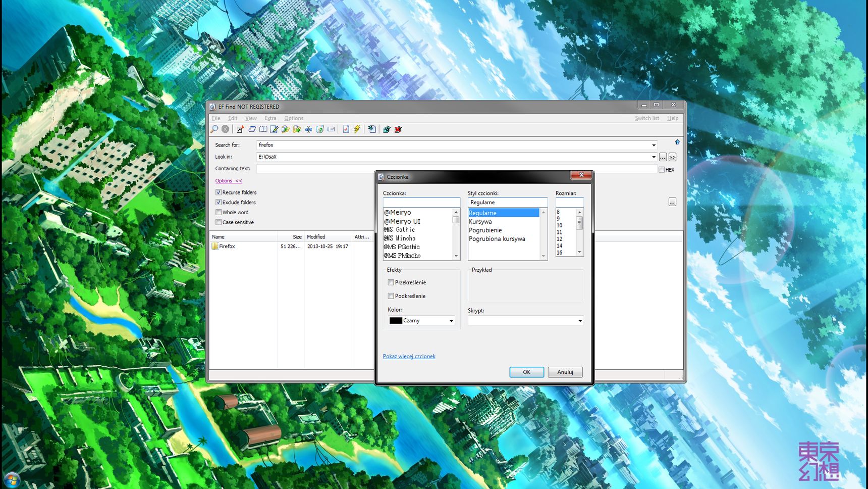Open the Edit menu

point(233,118)
